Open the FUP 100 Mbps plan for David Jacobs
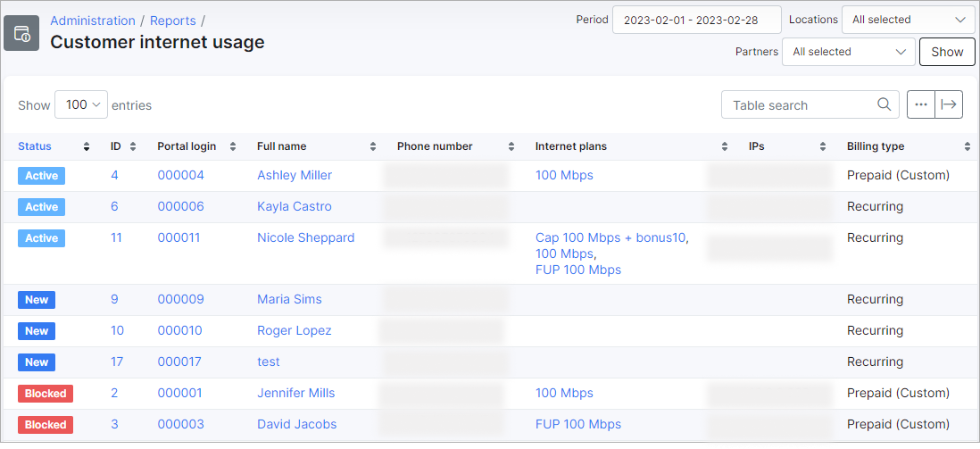Screen dimensions: 980x449 coord(578,424)
